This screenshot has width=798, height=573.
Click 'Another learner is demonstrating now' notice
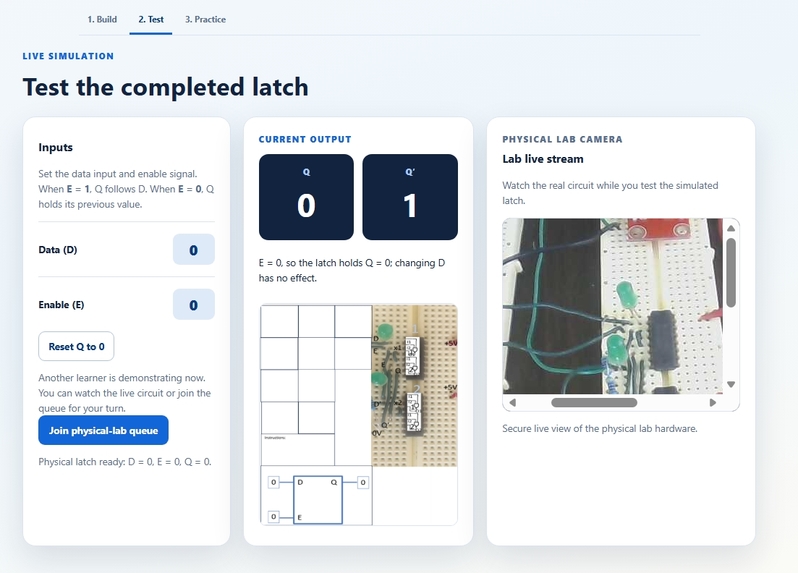point(125,393)
